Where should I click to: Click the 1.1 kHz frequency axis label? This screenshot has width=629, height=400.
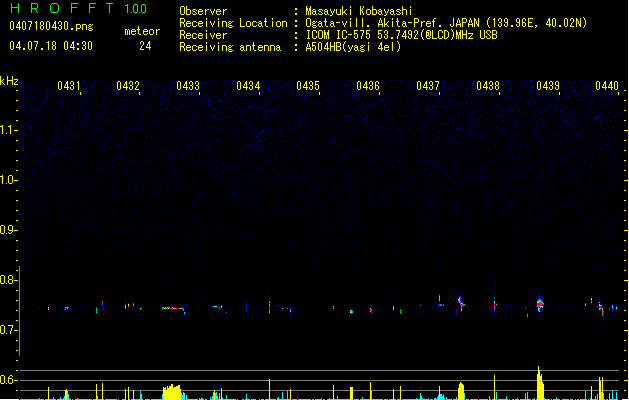coord(8,130)
